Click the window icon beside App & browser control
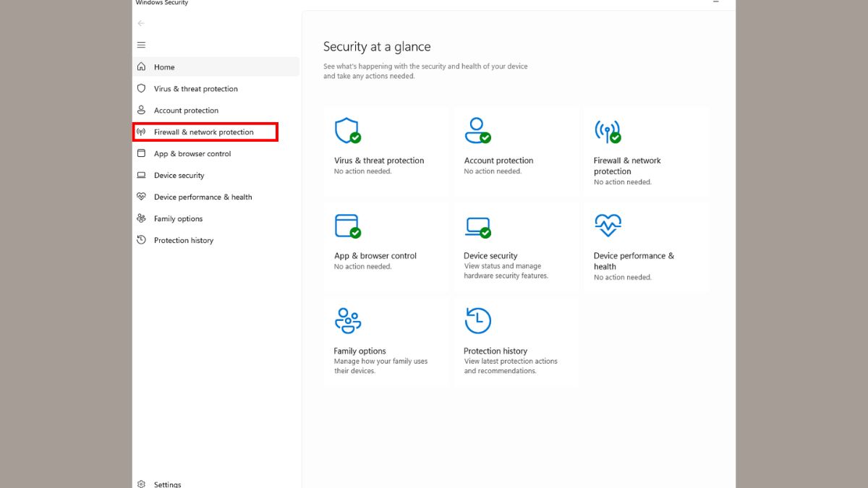The height and width of the screenshot is (488, 868). point(141,153)
